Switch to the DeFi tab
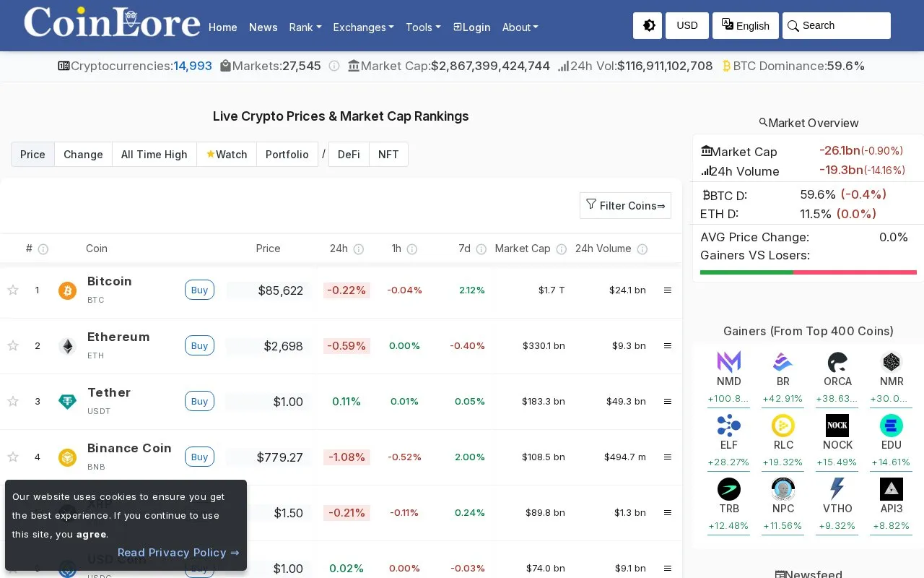The image size is (924, 578). click(349, 155)
